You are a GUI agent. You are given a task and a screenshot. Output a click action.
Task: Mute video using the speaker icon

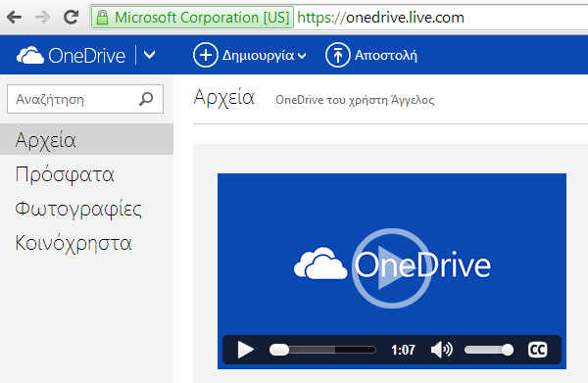pyautogui.click(x=442, y=350)
